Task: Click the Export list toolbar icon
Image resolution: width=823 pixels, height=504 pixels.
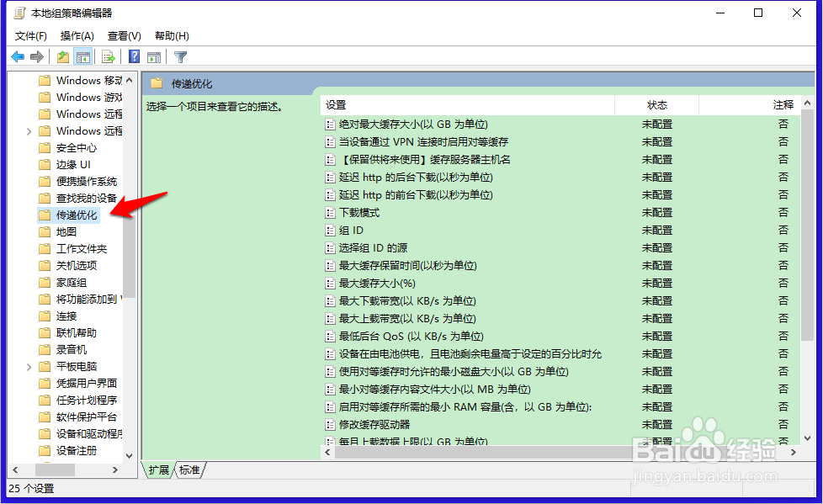Action: [x=108, y=56]
